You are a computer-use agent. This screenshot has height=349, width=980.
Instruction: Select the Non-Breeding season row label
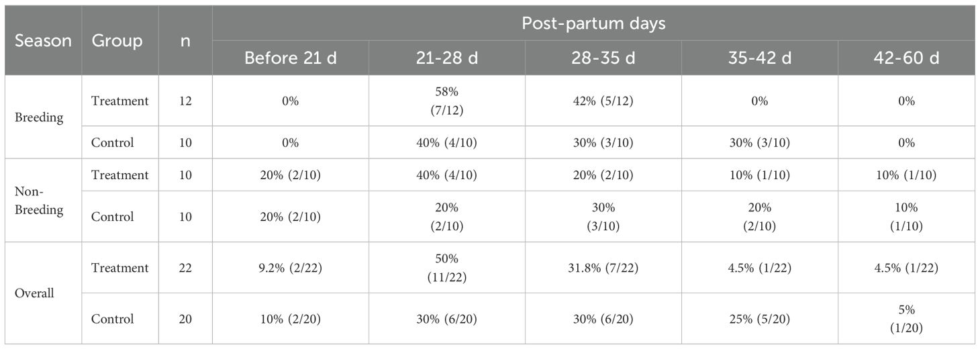click(x=39, y=200)
